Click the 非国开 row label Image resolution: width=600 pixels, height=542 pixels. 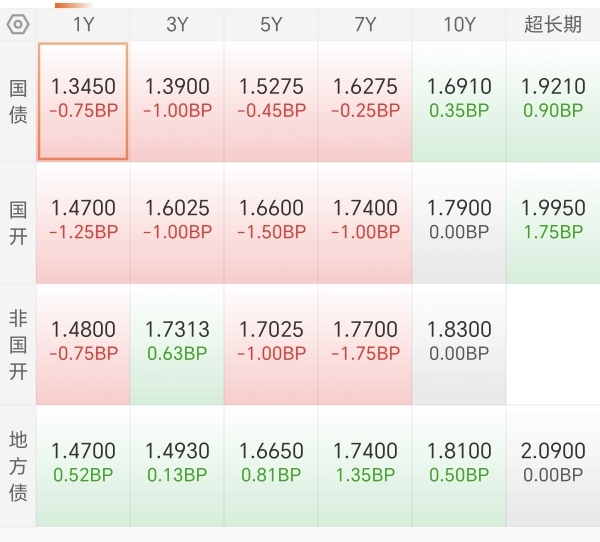(18, 344)
